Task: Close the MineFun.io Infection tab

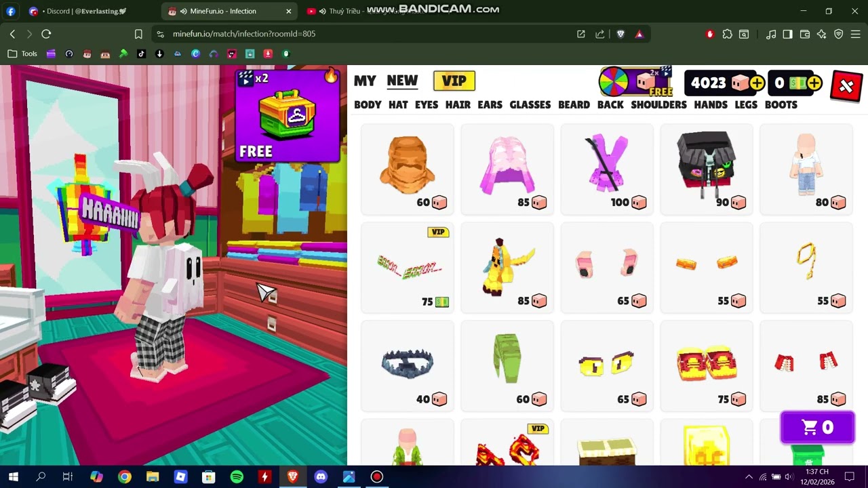Action: pyautogui.click(x=288, y=11)
